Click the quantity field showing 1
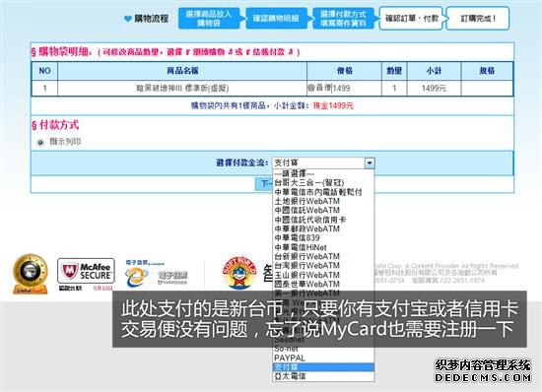 (394, 88)
